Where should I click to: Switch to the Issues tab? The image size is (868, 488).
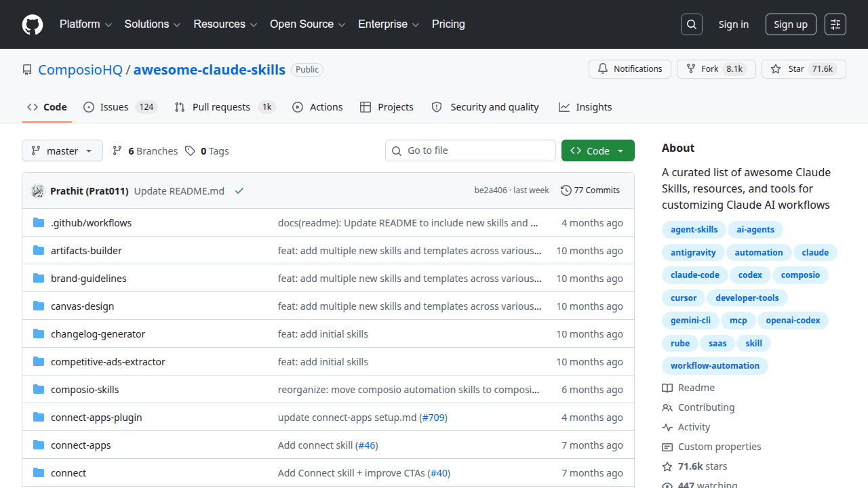[120, 107]
